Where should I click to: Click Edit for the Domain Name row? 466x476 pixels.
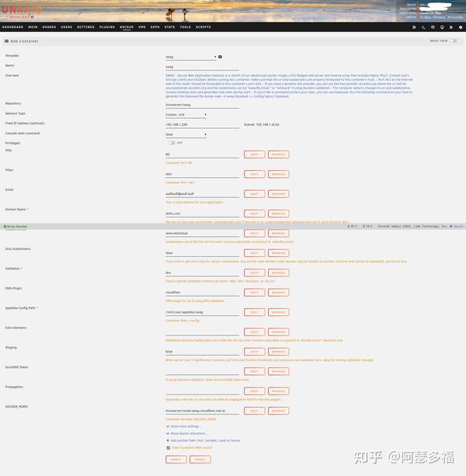click(x=255, y=214)
